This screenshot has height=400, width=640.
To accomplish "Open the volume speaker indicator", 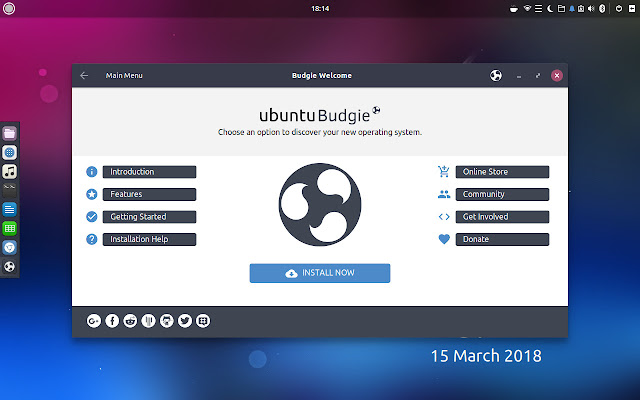I will 591,9.
